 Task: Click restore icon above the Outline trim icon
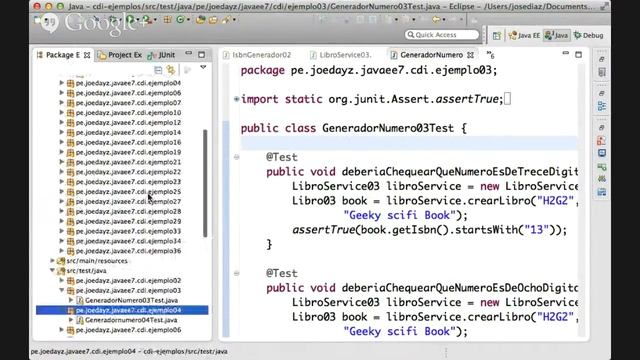click(x=602, y=93)
